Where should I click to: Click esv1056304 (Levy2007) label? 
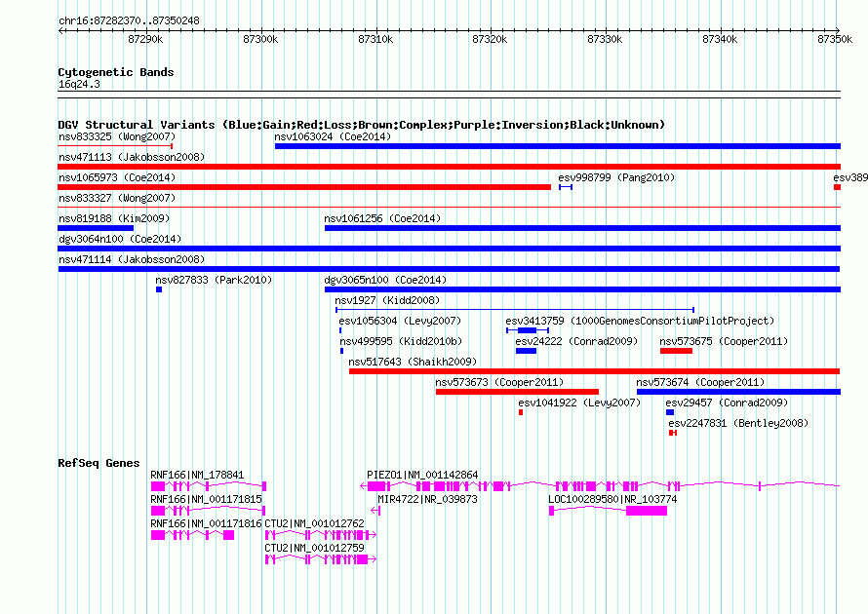tap(400, 321)
